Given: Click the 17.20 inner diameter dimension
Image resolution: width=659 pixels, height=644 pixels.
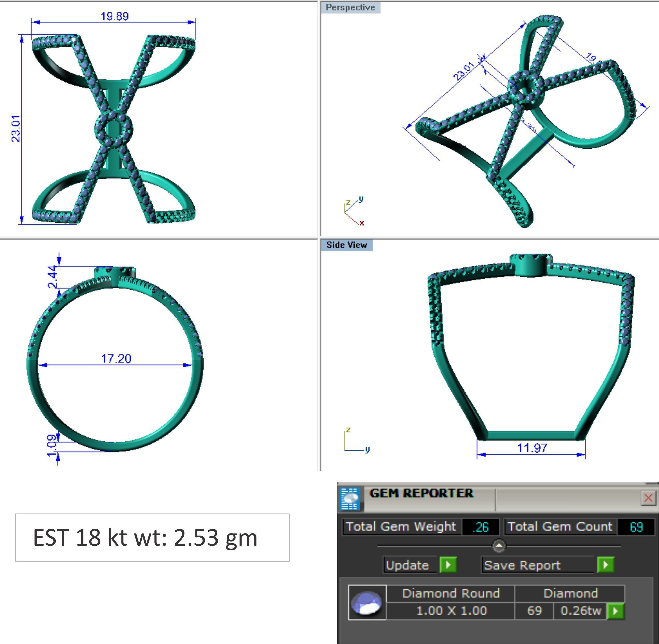Looking at the screenshot, I should 116,358.
